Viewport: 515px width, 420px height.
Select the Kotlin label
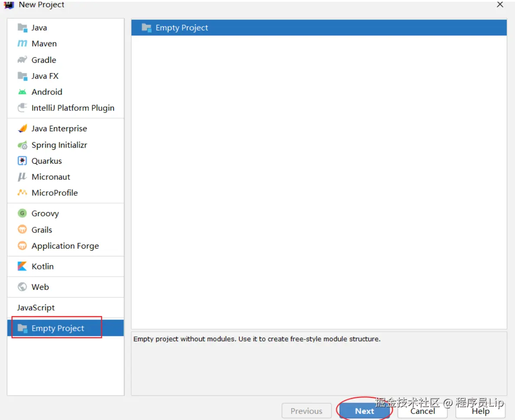[x=42, y=266]
